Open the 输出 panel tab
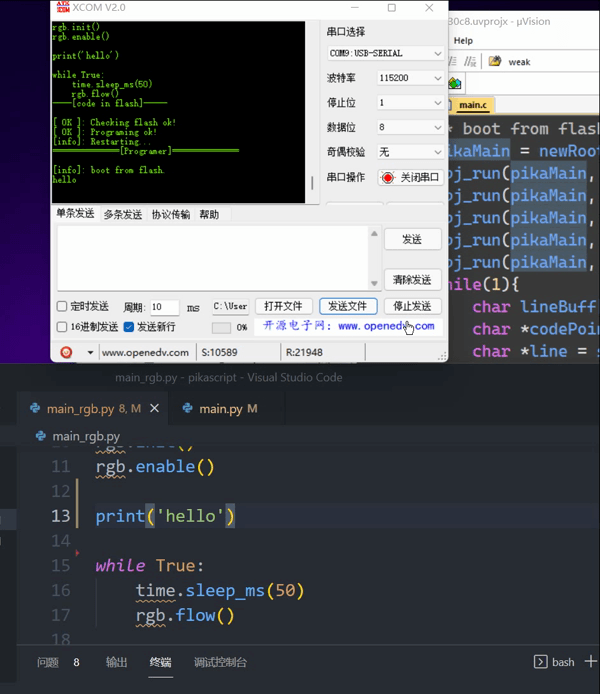This screenshot has height=694, width=600. click(116, 662)
